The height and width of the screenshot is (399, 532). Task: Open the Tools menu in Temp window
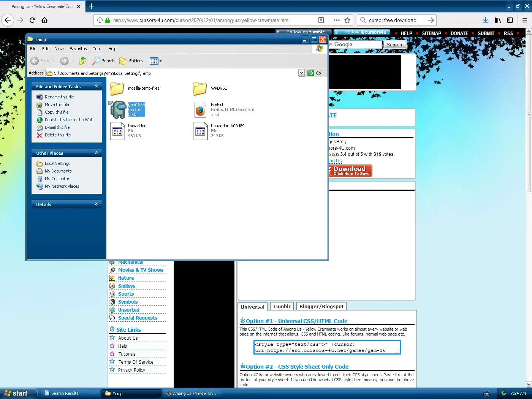point(98,49)
